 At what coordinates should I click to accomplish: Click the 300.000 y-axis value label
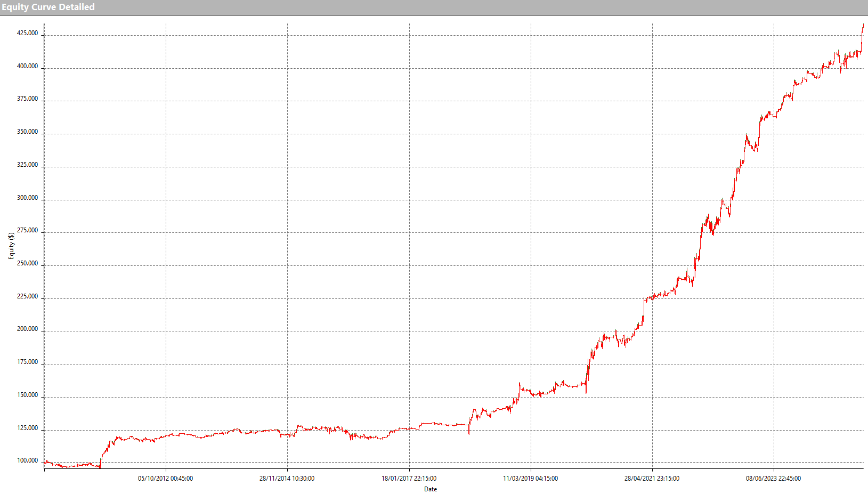coord(28,198)
